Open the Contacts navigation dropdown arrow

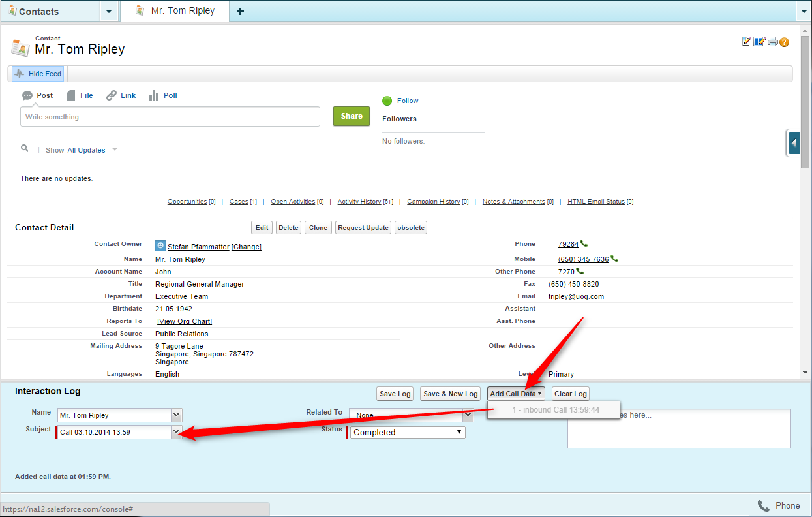(109, 11)
